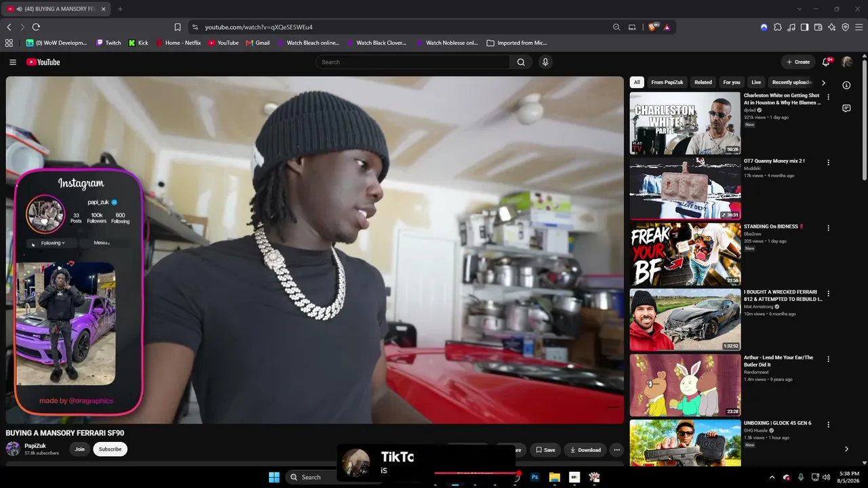Open the browser main menu icon
The image size is (868, 488).
point(859,27)
